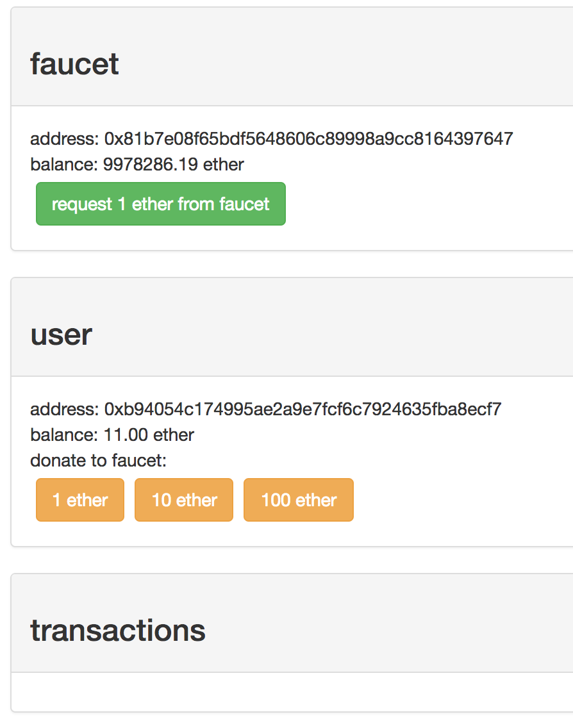This screenshot has height=728, width=573.
Task: Click the faucet's 0x81b7e08f… address hash
Action: (x=308, y=138)
